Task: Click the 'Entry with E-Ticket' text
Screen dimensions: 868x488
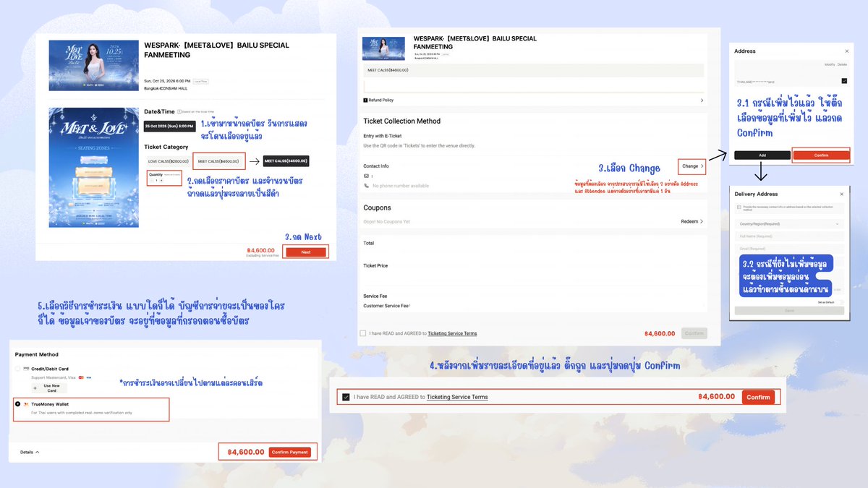Action: 383,136
